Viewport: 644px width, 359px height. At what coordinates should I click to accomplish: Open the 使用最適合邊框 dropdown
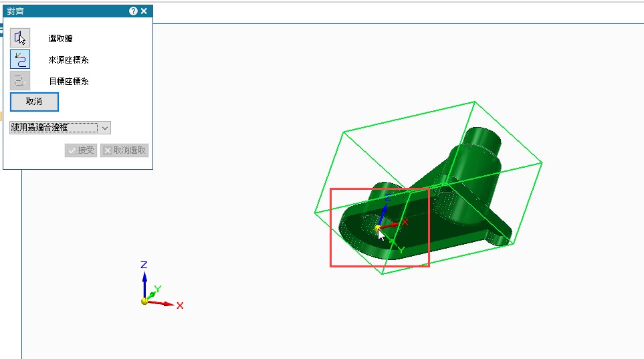point(60,128)
